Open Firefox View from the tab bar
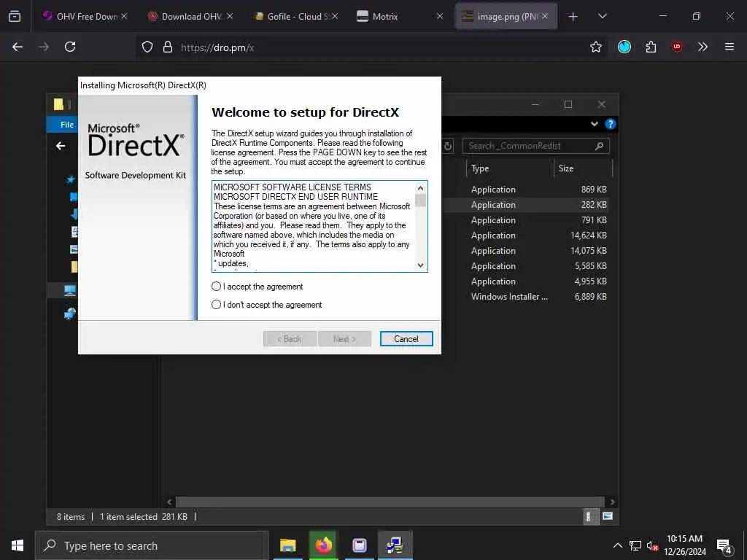 click(15, 16)
